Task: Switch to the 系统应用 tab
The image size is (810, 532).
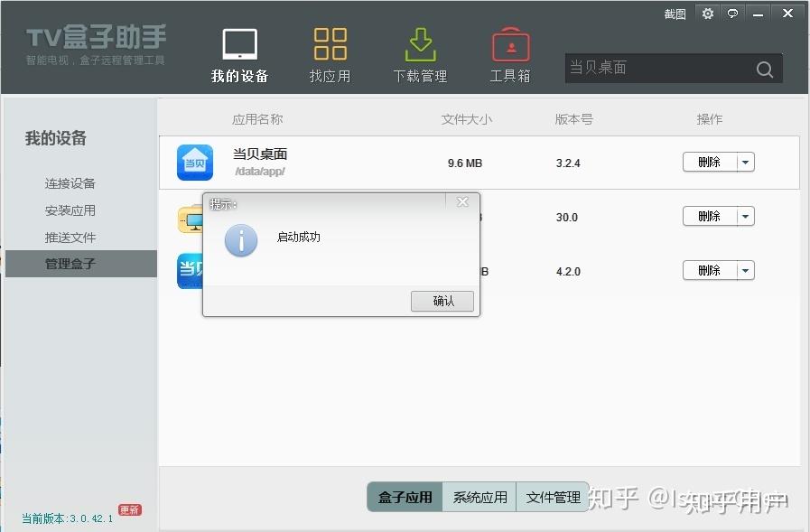Action: [x=479, y=497]
